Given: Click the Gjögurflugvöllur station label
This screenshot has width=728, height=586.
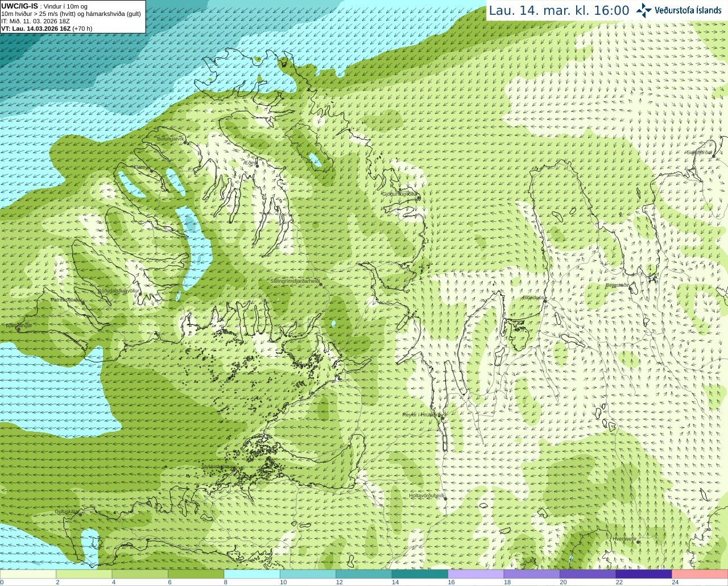Looking at the screenshot, I should pos(400,194).
